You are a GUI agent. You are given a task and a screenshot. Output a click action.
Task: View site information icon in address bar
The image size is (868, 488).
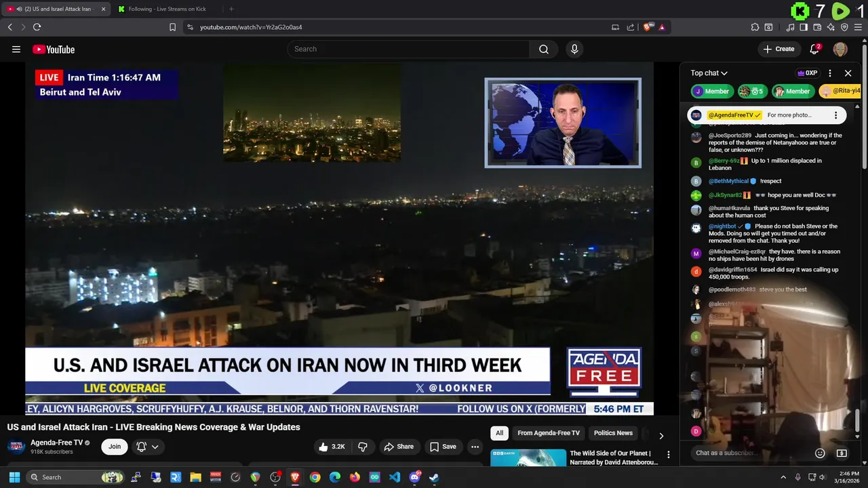[x=190, y=27]
